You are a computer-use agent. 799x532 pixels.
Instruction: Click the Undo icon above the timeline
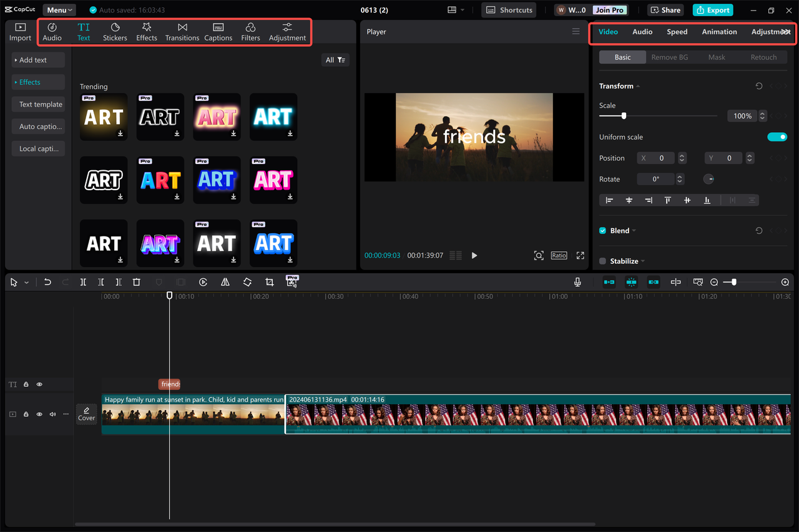(x=47, y=282)
